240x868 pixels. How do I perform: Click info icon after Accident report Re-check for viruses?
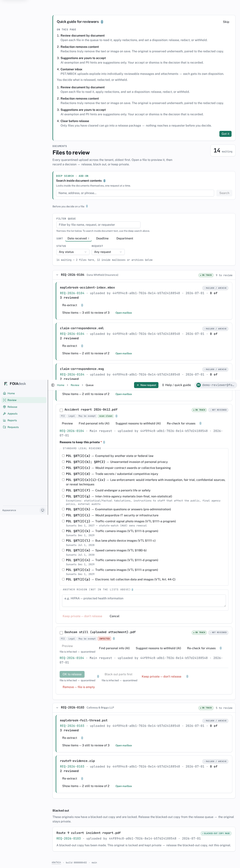[x=201, y=424]
